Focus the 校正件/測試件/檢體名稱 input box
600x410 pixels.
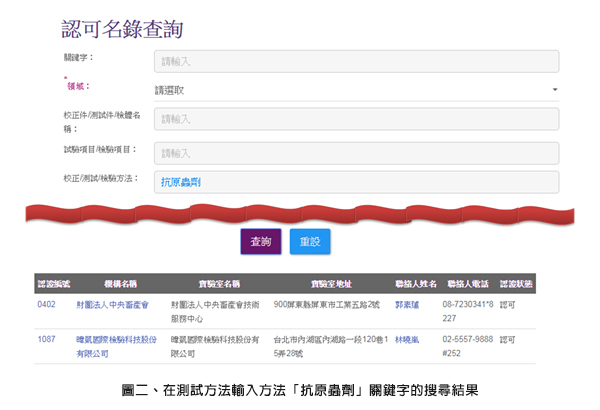(x=356, y=119)
